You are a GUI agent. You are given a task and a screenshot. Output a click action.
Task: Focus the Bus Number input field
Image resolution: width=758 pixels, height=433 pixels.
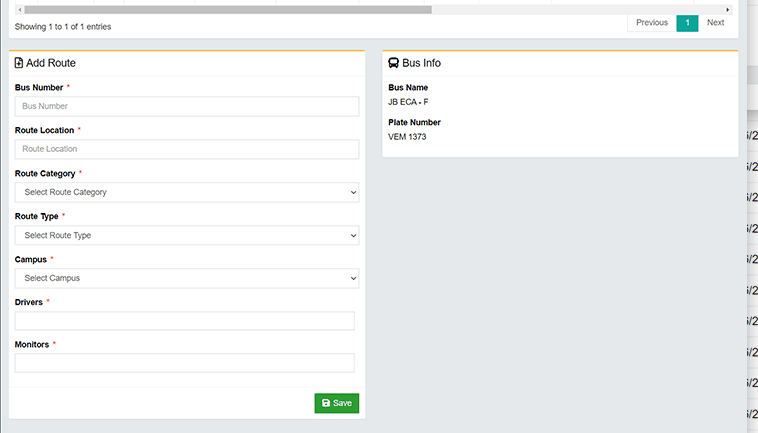coord(187,106)
